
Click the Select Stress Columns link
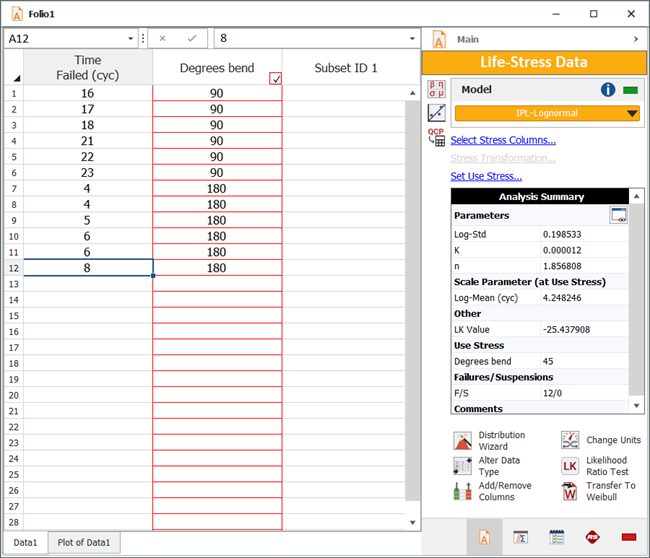[x=503, y=140]
